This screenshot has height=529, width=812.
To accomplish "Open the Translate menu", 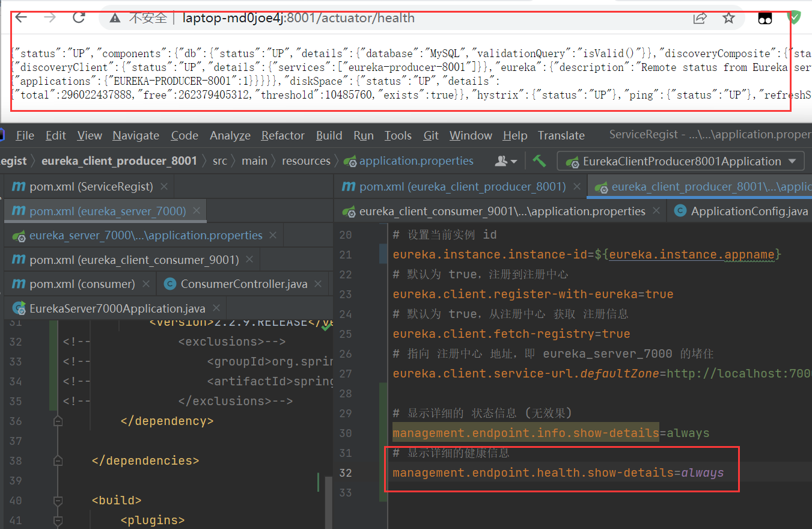I will point(561,135).
